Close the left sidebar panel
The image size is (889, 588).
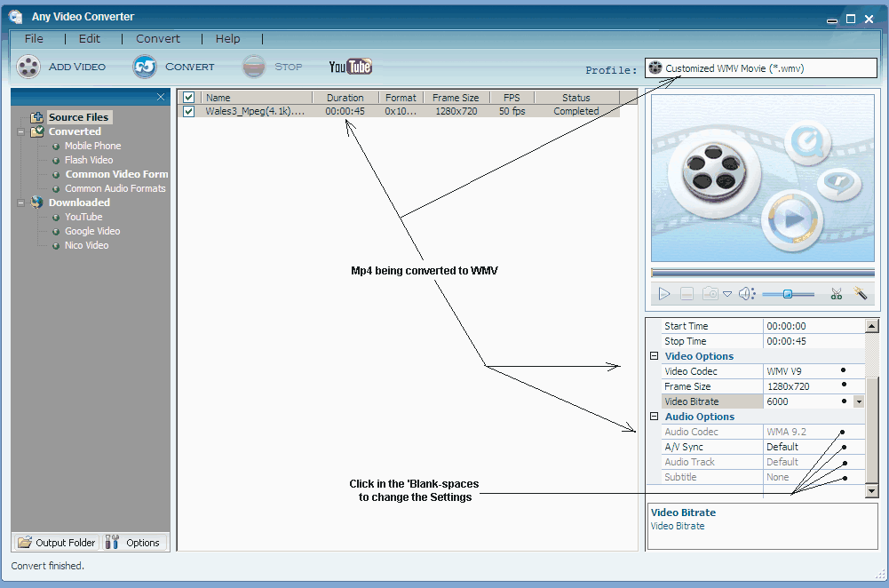tap(161, 97)
